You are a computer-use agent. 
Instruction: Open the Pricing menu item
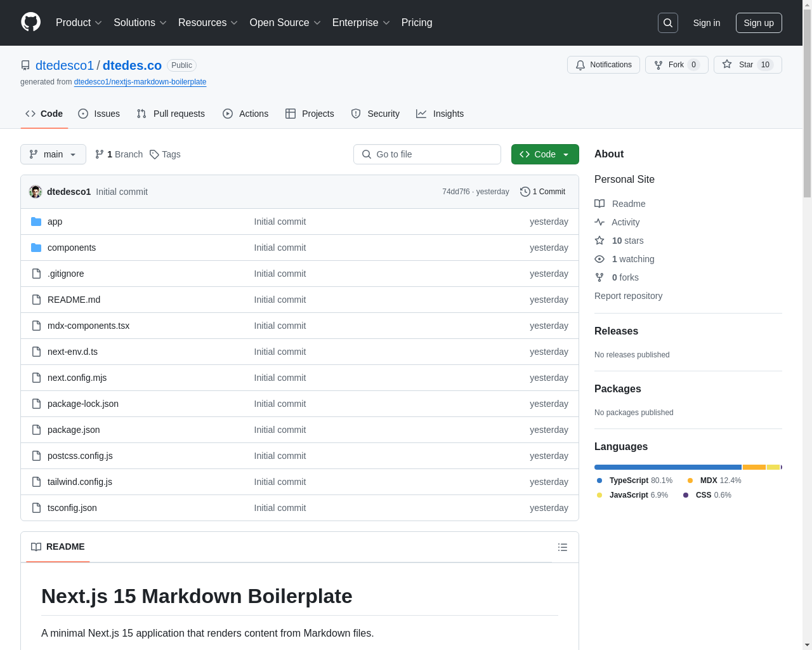tap(417, 23)
